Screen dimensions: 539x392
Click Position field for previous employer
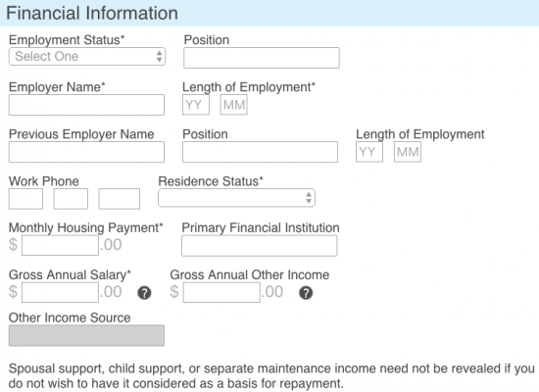click(x=260, y=152)
